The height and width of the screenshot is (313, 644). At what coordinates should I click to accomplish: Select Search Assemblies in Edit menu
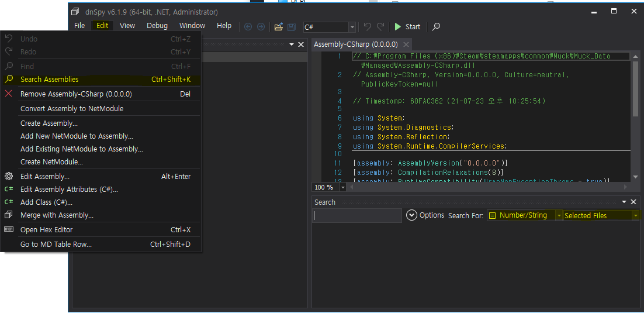[101, 80]
